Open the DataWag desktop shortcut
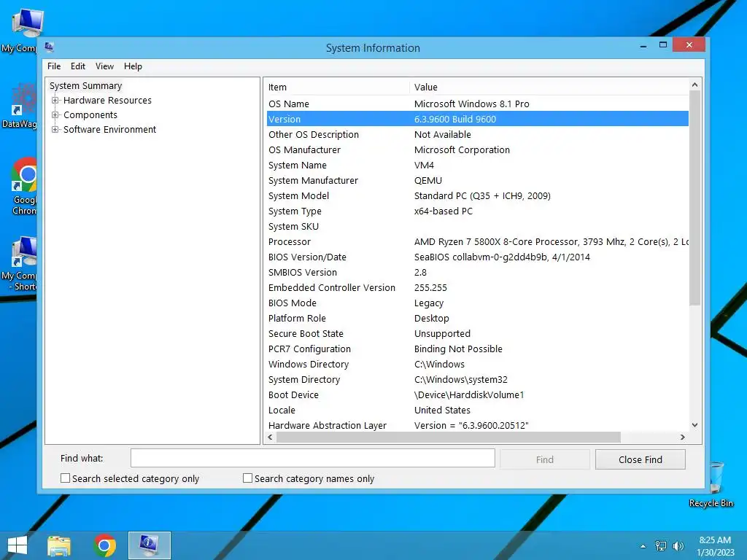This screenshot has height=560, width=747. [x=20, y=106]
